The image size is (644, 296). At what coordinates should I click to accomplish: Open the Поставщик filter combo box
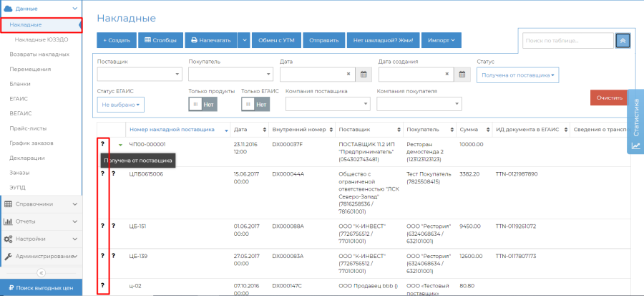pyautogui.click(x=140, y=74)
